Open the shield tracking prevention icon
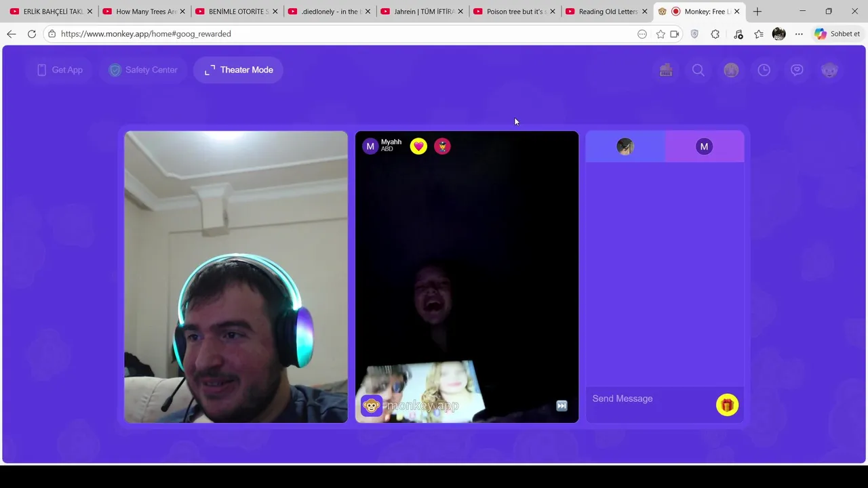Viewport: 868px width, 488px height. [694, 34]
